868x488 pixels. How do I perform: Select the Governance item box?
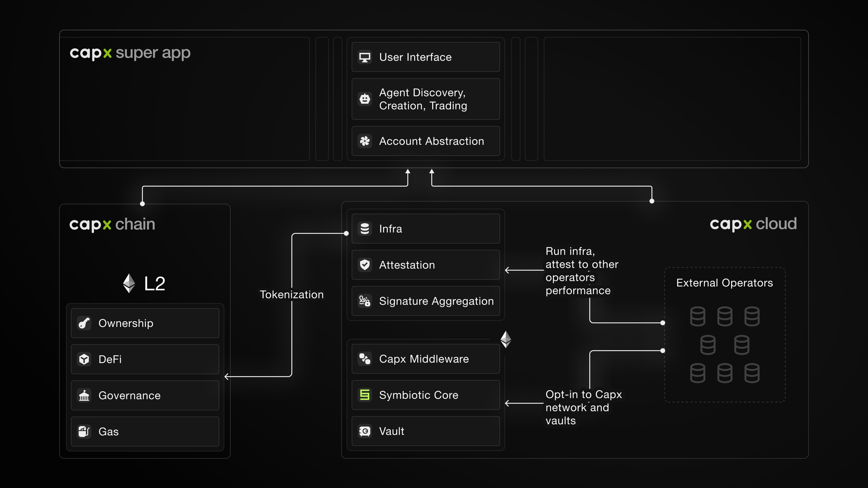click(145, 395)
